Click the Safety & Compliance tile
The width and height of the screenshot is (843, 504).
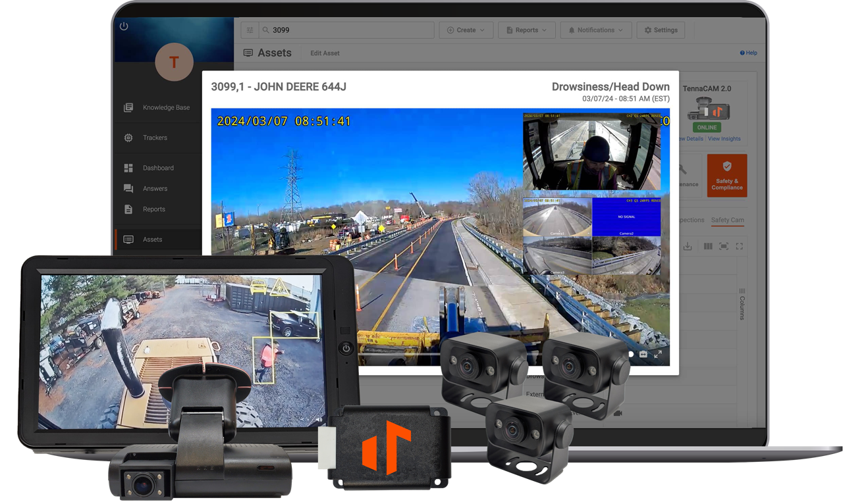[726, 176]
